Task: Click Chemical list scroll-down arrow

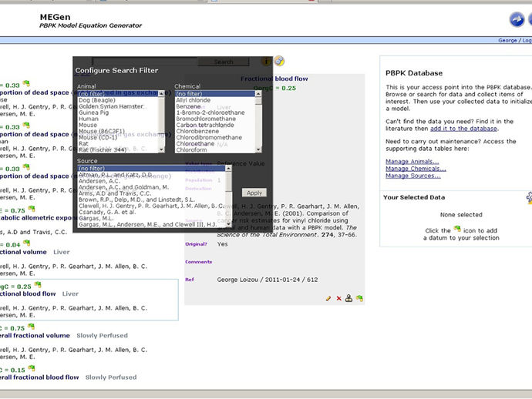Action: click(x=258, y=149)
